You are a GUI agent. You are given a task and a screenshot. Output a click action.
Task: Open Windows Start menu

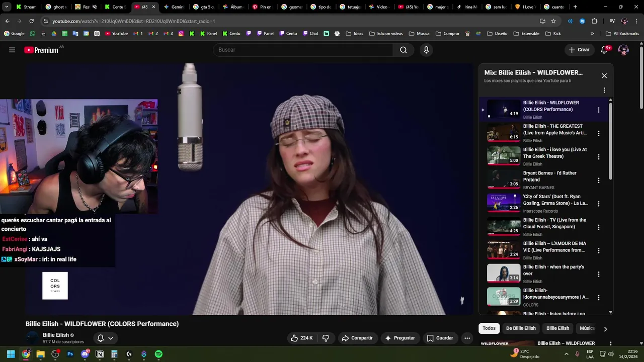(x=11, y=354)
